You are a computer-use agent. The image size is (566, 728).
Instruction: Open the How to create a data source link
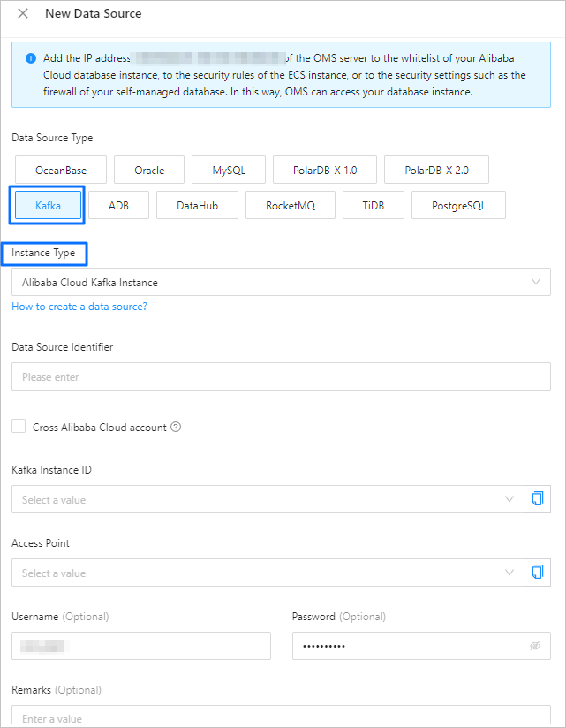pyautogui.click(x=79, y=307)
